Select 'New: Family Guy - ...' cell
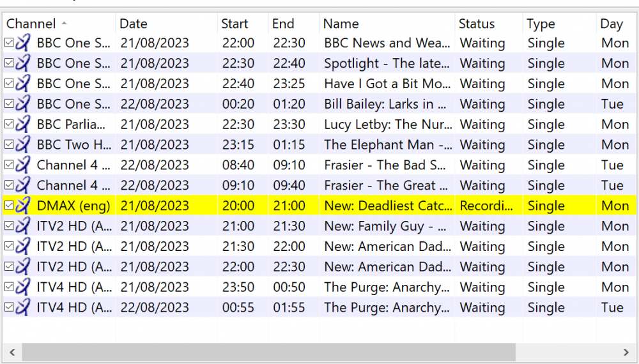The width and height of the screenshot is (639, 364). pyautogui.click(x=387, y=226)
